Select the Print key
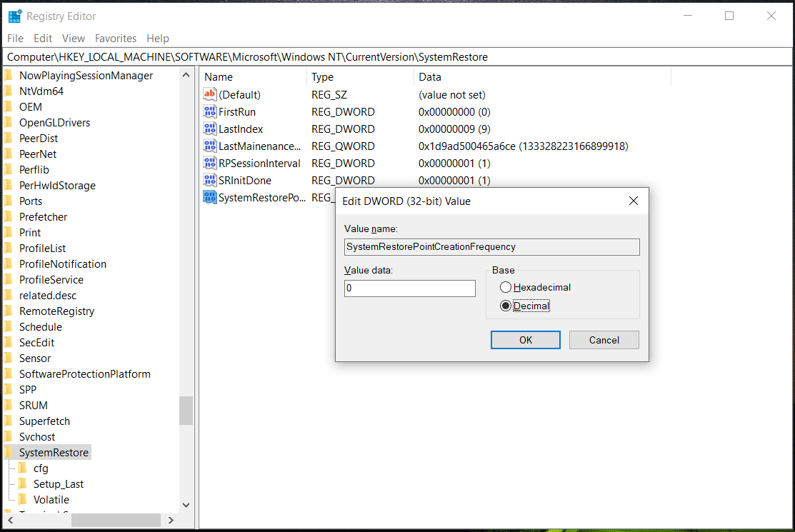The width and height of the screenshot is (795, 532). tap(30, 233)
